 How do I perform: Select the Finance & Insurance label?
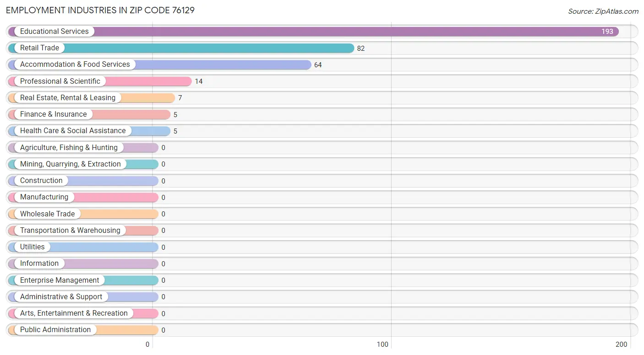[53, 114]
